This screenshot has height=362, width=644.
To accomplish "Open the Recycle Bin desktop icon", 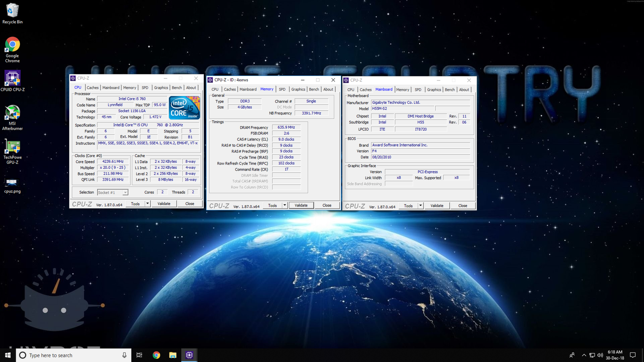I will [12, 13].
